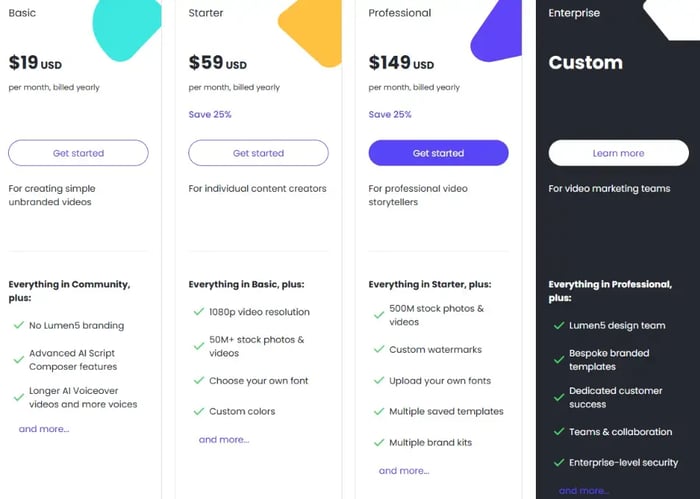This screenshot has width=700, height=499.
Task: Expand 'and more...' in the Starter column
Action: 224,439
